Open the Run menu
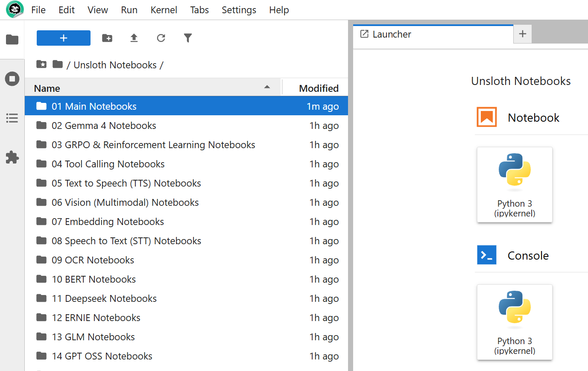Screen dimensions: 588x371 tap(129, 10)
